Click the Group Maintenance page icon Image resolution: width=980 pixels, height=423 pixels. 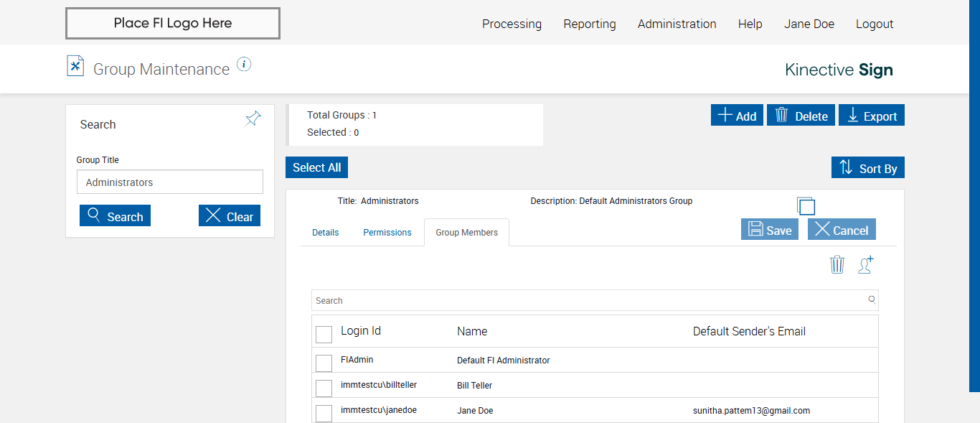75,66
